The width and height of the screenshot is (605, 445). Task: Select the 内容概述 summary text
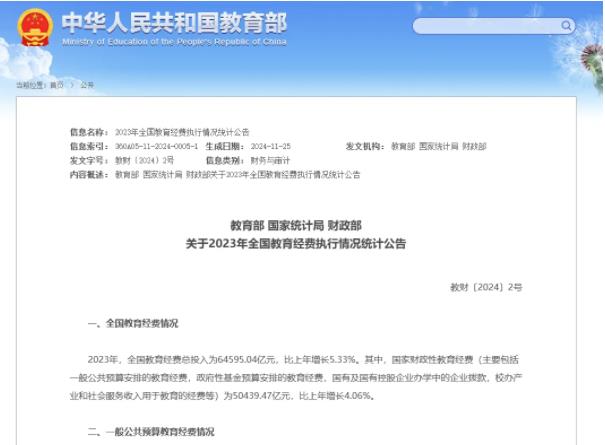click(238, 174)
